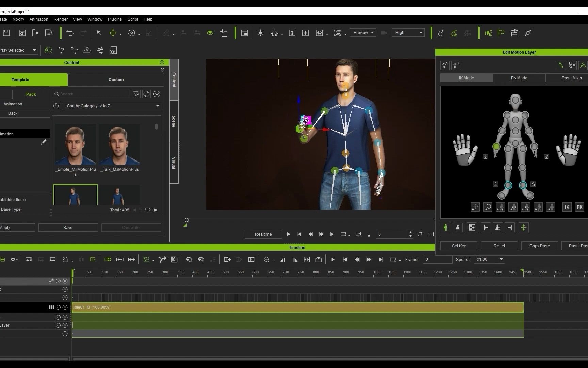
Task: Click the green eye visibility icon in toolbar
Action: [210, 33]
